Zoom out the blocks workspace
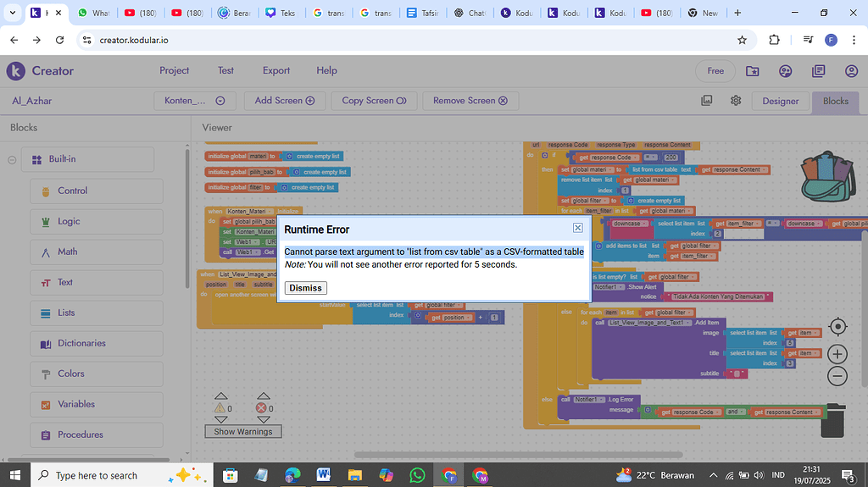Screen dimensions: 868x487 click(837, 376)
